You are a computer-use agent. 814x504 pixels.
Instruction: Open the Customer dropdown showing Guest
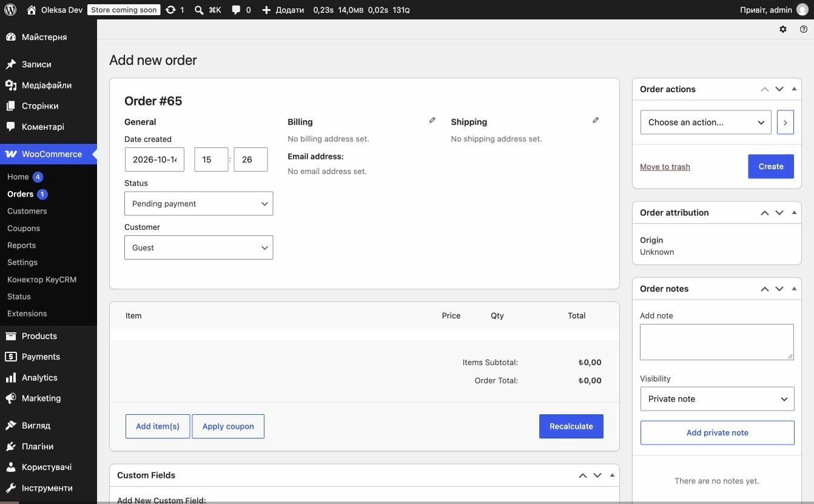tap(198, 247)
